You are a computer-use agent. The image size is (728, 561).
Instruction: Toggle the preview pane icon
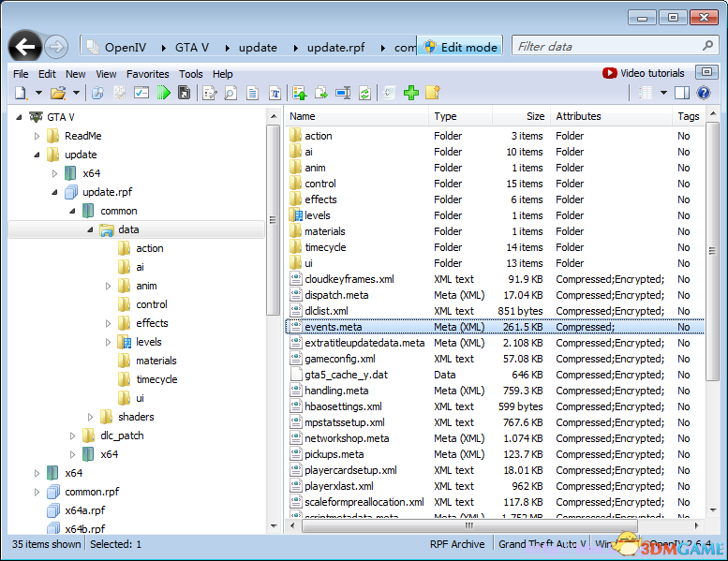point(682,93)
